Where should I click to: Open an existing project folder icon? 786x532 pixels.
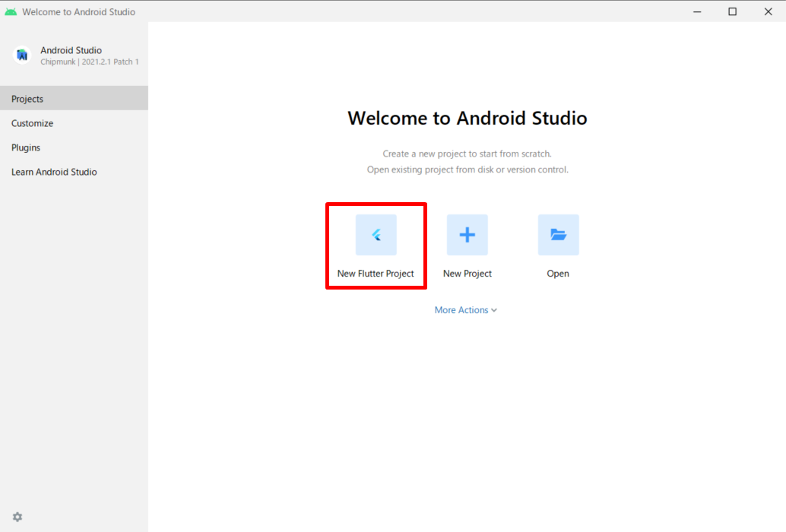559,235
